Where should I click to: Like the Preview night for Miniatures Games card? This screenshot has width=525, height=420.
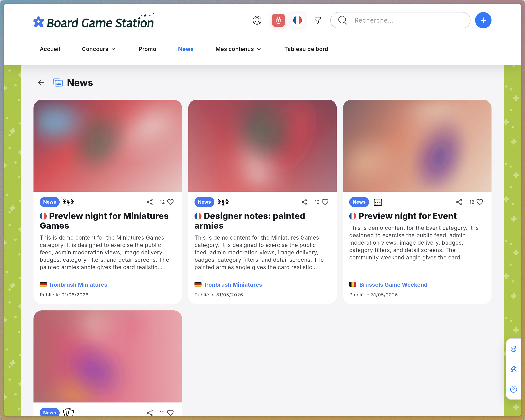pos(170,202)
